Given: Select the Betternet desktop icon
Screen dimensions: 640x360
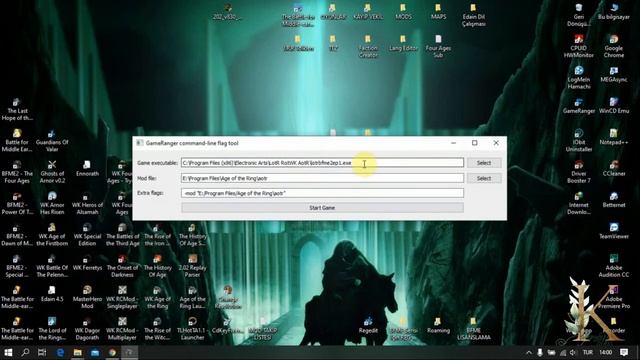Looking at the screenshot, I should point(613,200).
